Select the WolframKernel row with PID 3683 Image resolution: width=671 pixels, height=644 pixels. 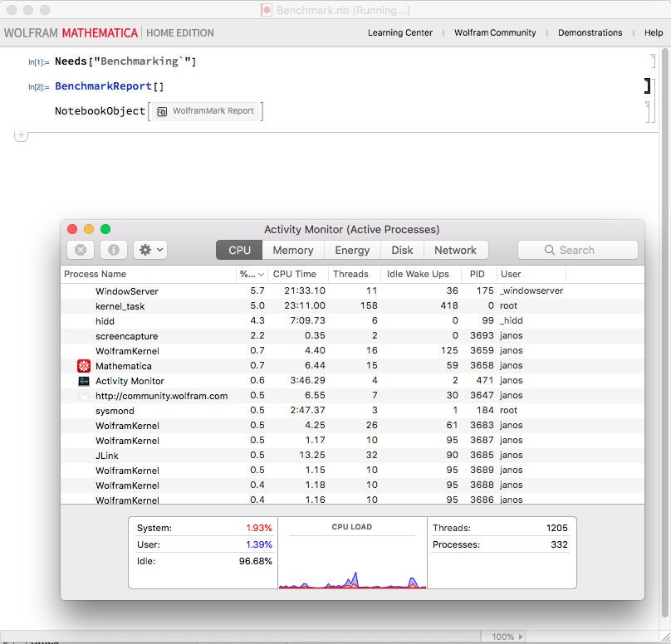(352, 426)
